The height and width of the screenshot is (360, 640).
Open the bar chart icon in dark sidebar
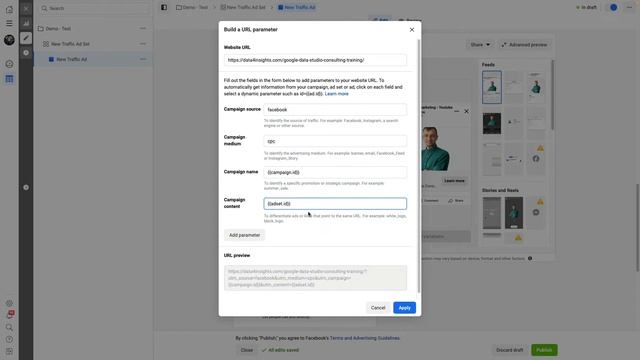point(26,23)
